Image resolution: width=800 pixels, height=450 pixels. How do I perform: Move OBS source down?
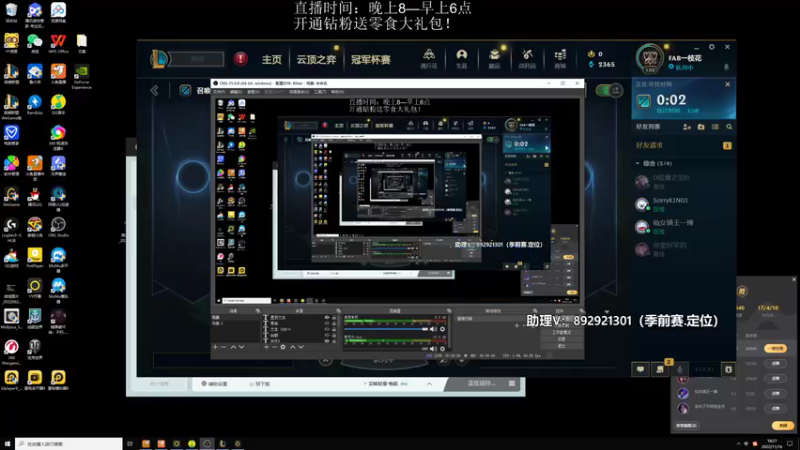301,347
